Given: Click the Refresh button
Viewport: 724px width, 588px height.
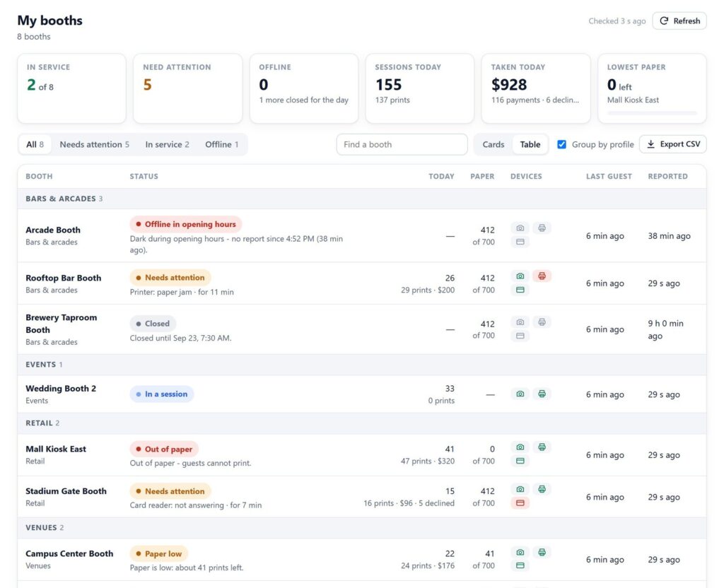Looking at the screenshot, I should [679, 20].
